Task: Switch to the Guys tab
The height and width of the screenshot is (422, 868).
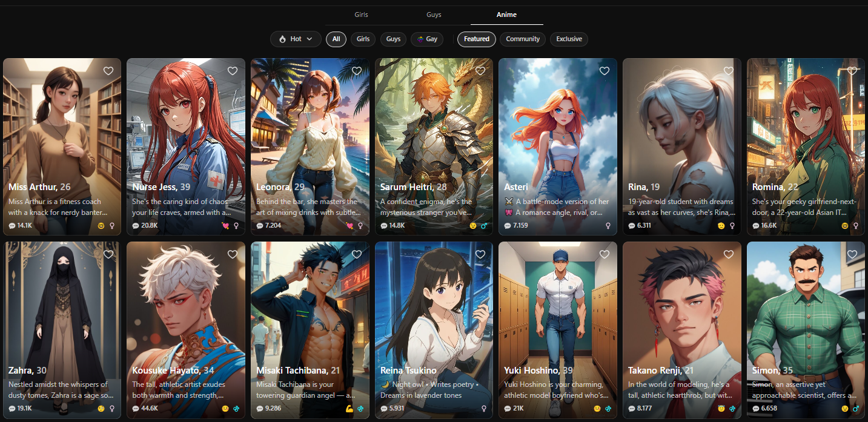Action: (434, 15)
